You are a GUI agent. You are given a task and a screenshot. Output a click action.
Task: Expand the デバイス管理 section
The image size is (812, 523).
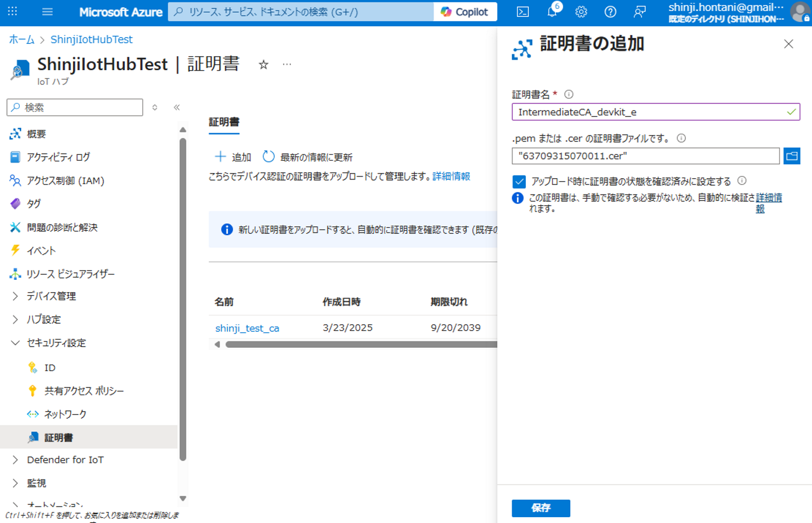15,296
